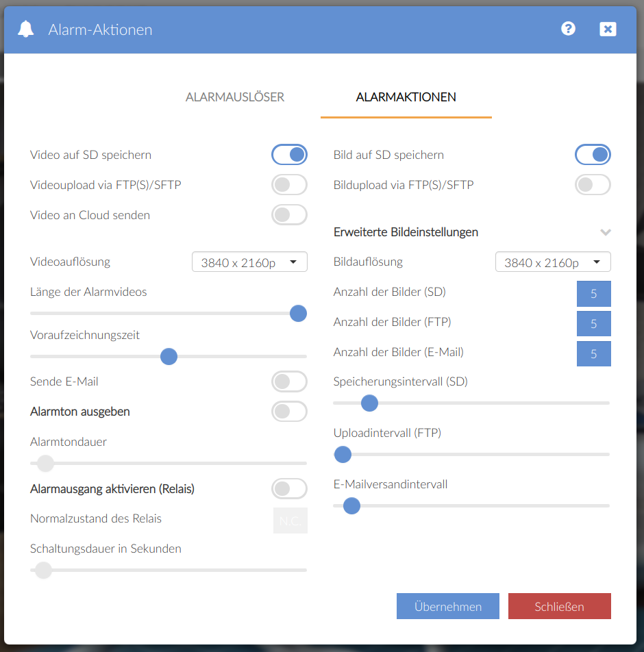This screenshot has width=644, height=652.
Task: Disable Video auf SD speichern toggle
Action: 289,155
